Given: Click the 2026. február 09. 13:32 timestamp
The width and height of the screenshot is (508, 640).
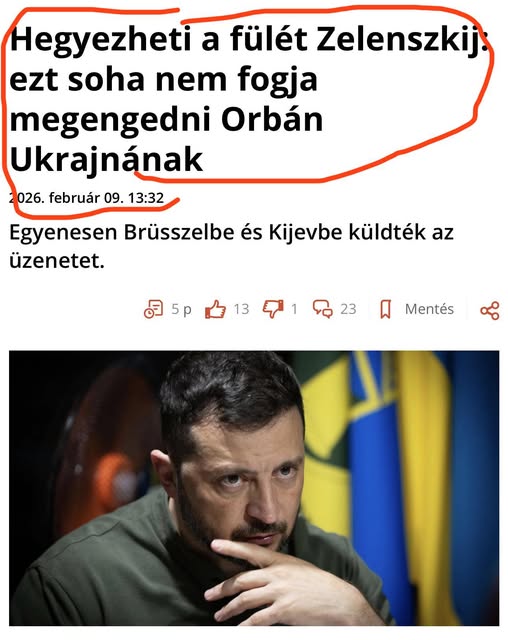Looking at the screenshot, I should [x=87, y=198].
